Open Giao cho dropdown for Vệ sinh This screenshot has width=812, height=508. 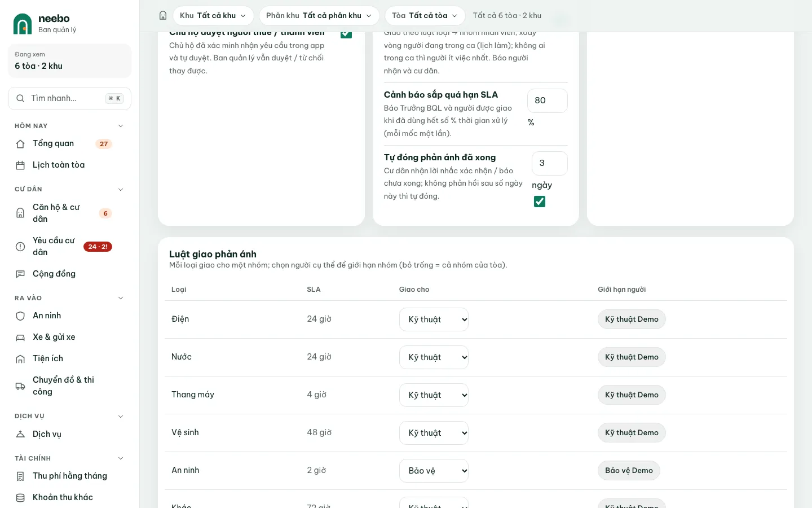tap(434, 433)
